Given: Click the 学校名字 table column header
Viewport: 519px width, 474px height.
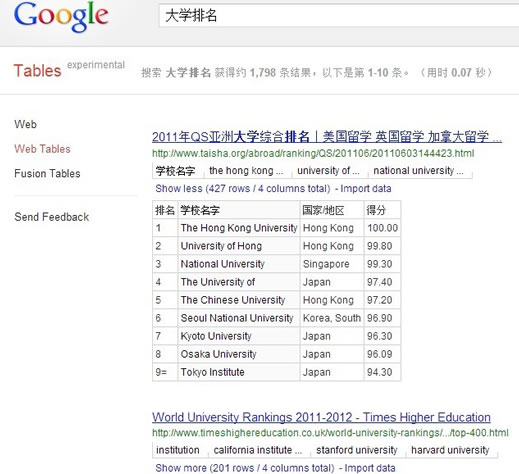Looking at the screenshot, I should point(239,210).
